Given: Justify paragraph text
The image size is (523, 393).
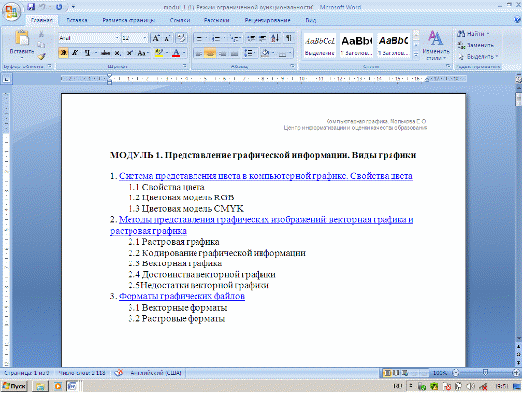Looking at the screenshot, I should click(234, 53).
